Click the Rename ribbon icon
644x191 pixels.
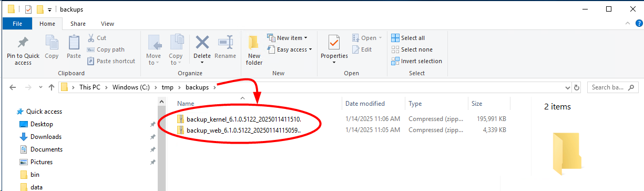[226, 42]
